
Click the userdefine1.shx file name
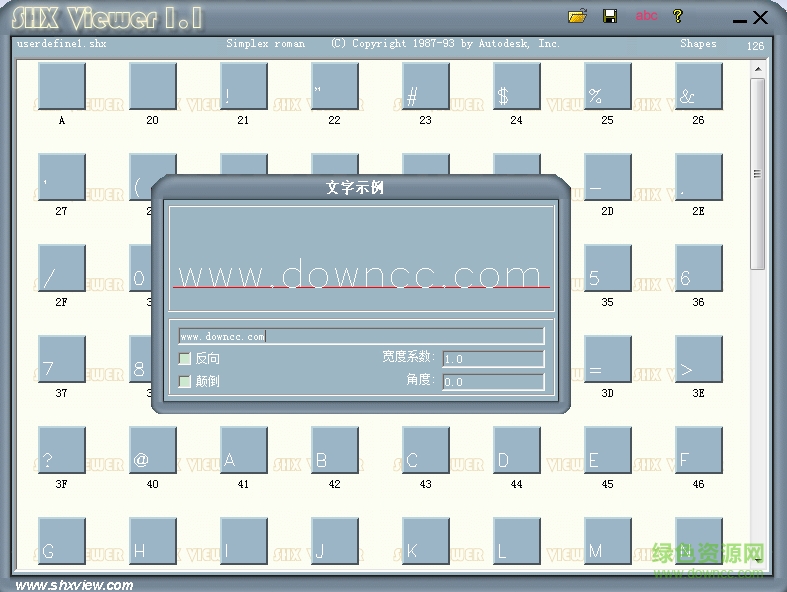[x=61, y=44]
